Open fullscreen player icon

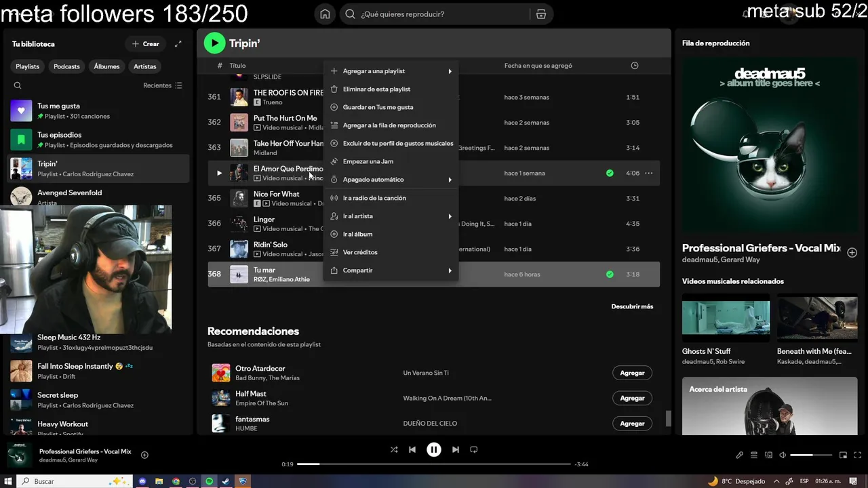pyautogui.click(x=858, y=455)
